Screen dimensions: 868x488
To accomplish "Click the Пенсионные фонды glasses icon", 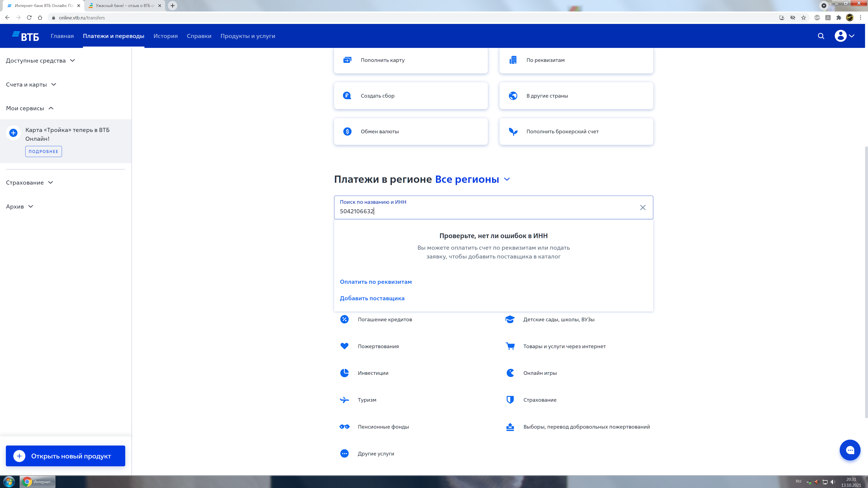I will (x=344, y=427).
